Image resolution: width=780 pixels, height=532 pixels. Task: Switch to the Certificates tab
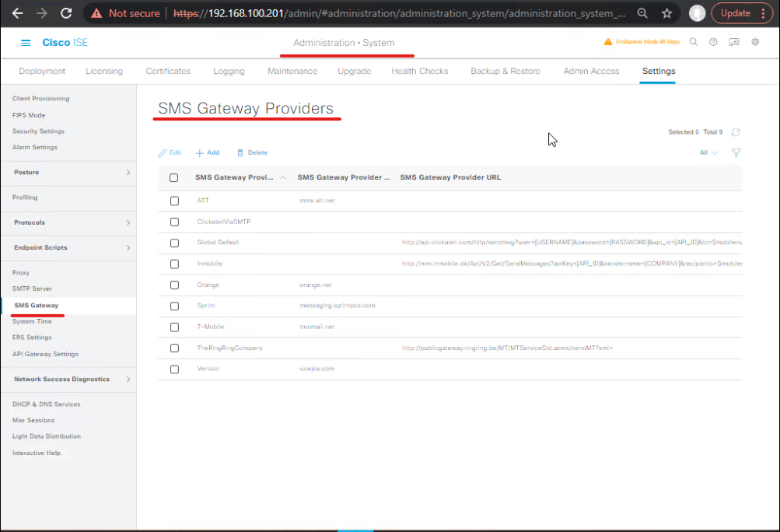pos(168,71)
